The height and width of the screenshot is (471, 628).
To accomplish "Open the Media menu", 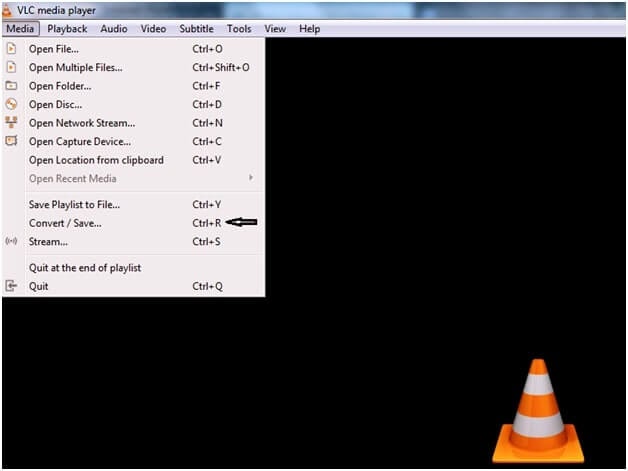I will (x=20, y=29).
